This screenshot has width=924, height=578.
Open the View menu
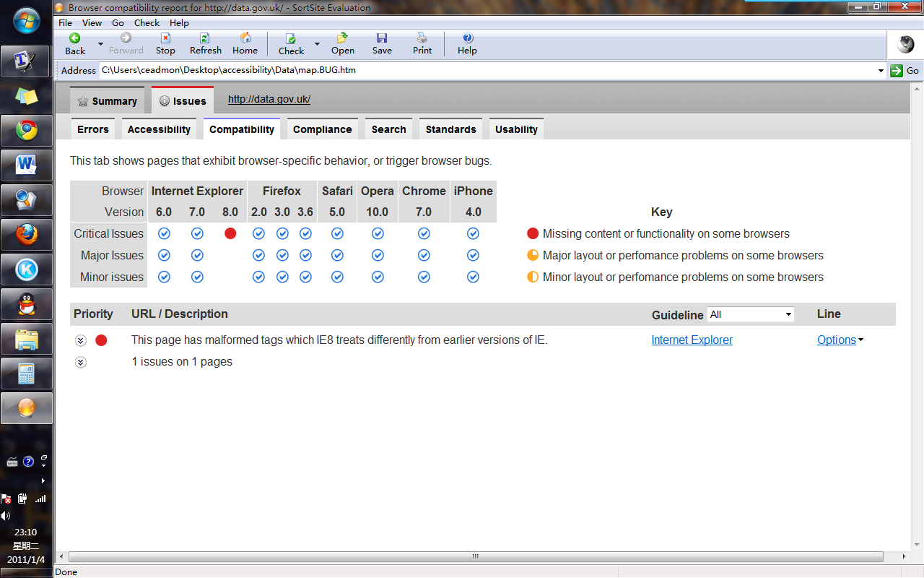pyautogui.click(x=92, y=23)
